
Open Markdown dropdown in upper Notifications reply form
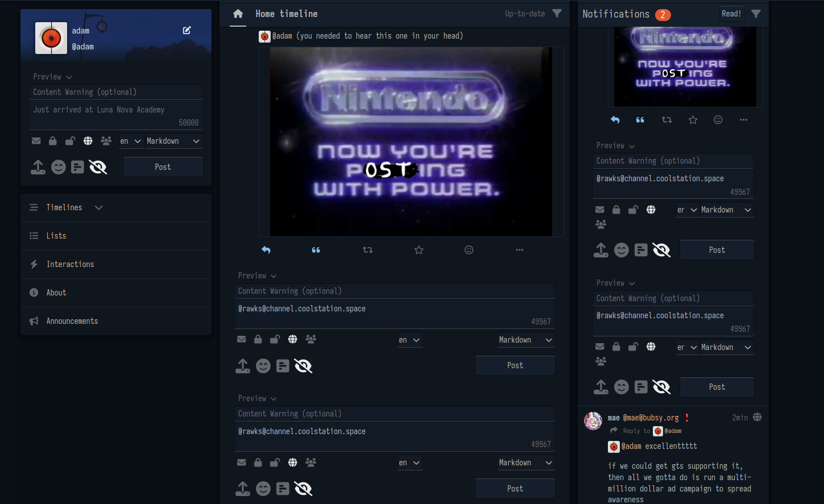(x=727, y=210)
